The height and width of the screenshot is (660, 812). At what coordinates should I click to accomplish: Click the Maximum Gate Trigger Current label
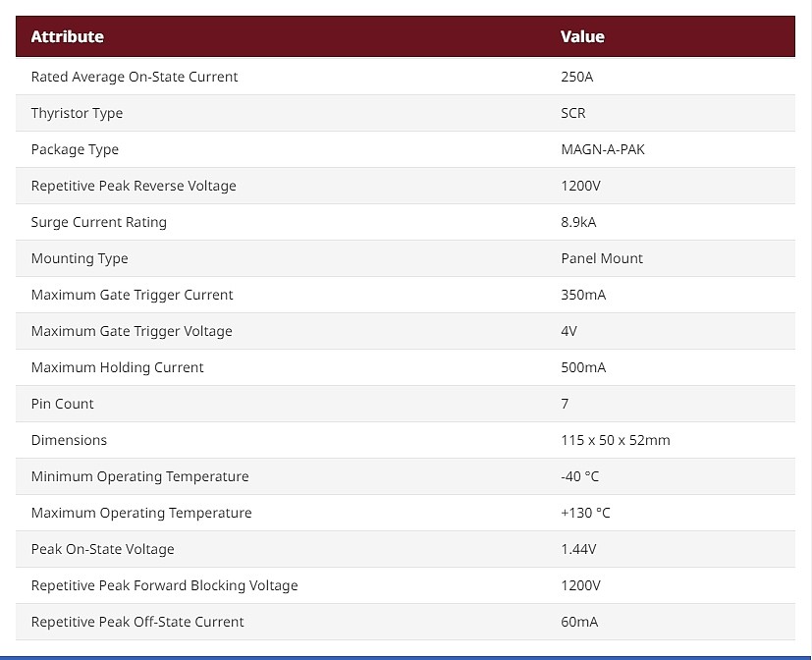pos(132,295)
